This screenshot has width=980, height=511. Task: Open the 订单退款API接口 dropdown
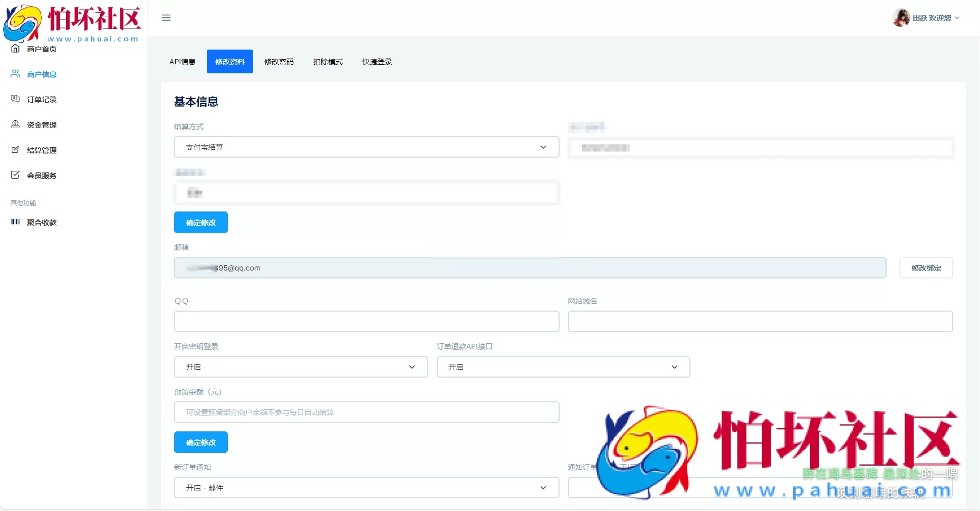click(x=563, y=367)
